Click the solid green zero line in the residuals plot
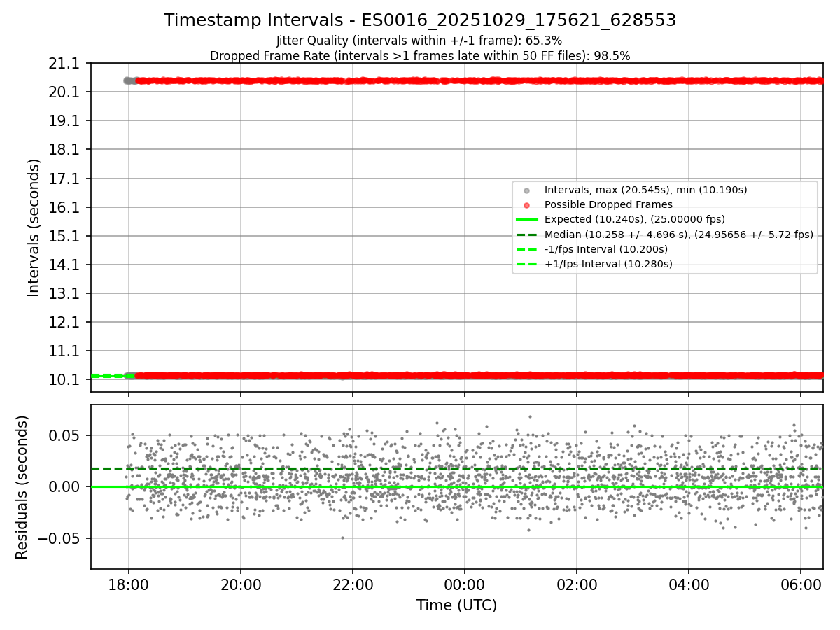This screenshot has width=840, height=630. pyautogui.click(x=456, y=486)
